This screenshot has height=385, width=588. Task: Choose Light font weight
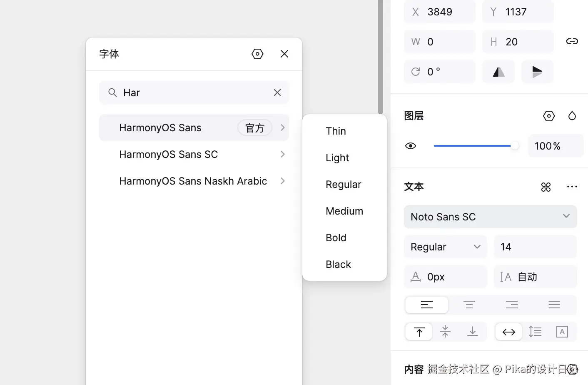[x=345, y=157]
